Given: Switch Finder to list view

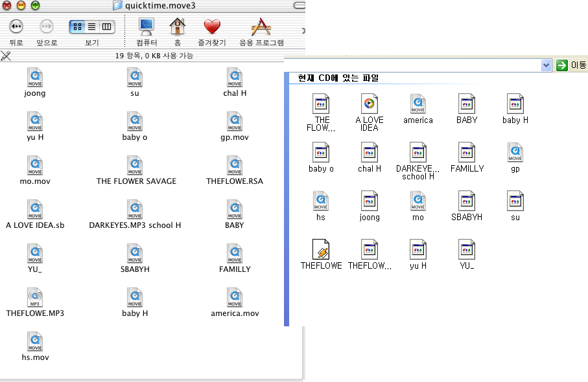Looking at the screenshot, I should click(x=92, y=27).
